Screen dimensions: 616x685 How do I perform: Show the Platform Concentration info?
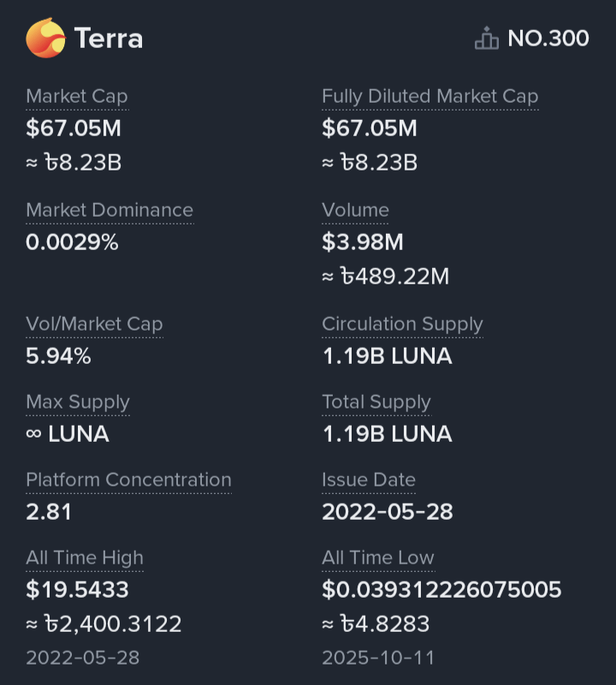click(x=128, y=480)
